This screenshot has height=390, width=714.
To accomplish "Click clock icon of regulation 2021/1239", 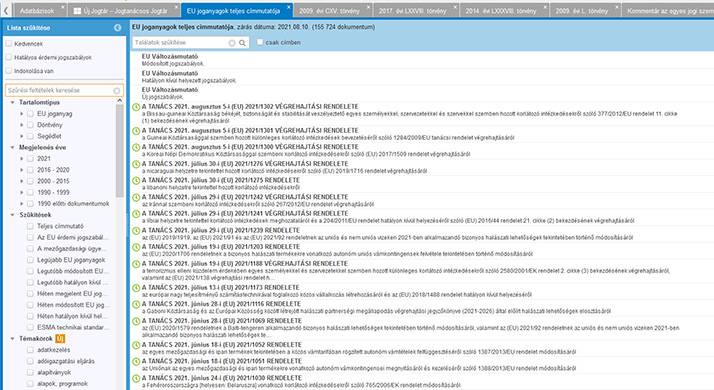I will pyautogui.click(x=136, y=231).
